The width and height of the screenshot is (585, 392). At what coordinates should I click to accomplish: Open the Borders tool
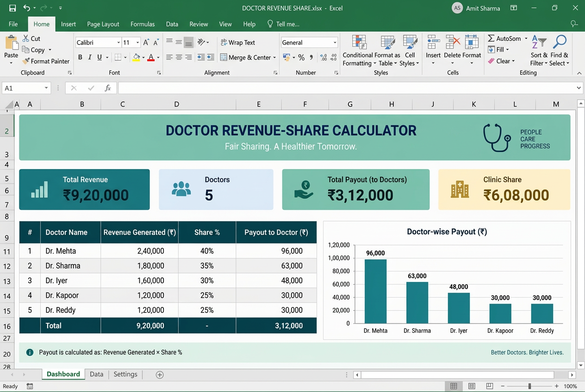(118, 57)
